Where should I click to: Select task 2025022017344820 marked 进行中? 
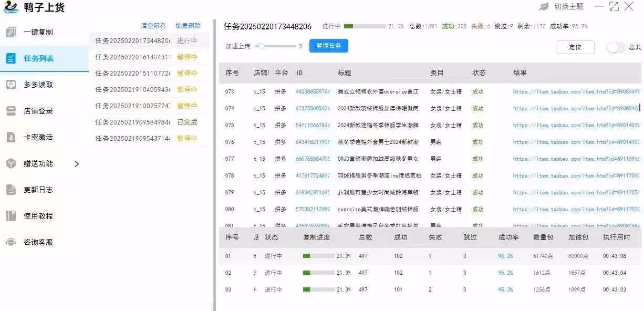tap(150, 40)
